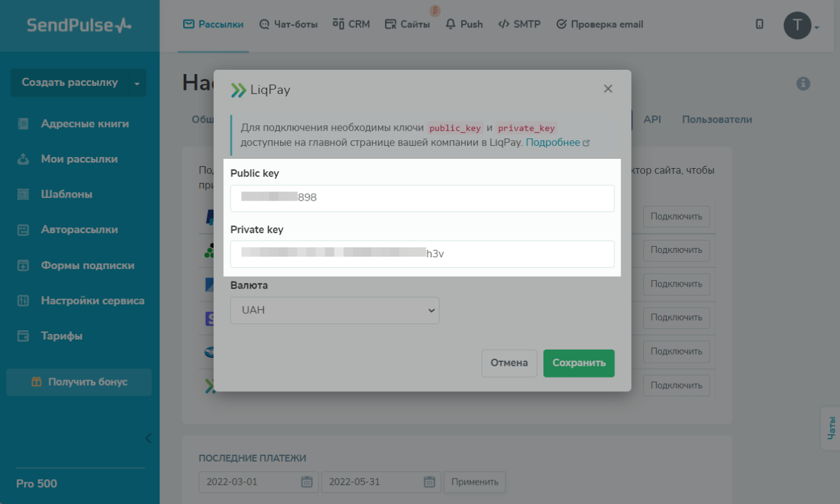Open the Subscription forms sidebar icon
Viewport: 840px width, 504px height.
[23, 265]
